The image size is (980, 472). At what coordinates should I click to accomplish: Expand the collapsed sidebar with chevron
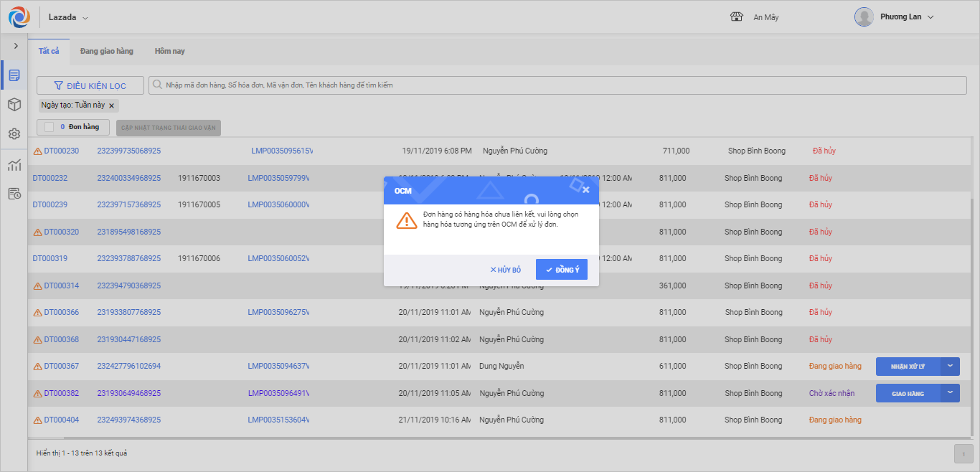point(16,46)
